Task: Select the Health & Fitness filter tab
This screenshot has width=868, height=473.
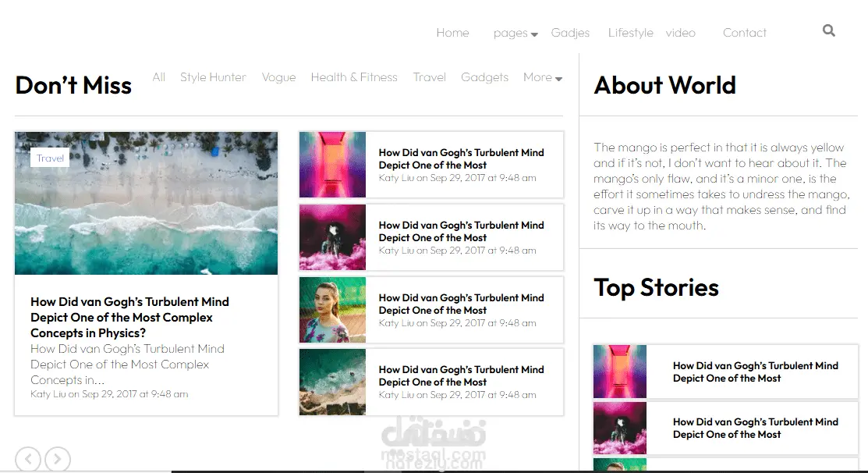Action: click(x=354, y=77)
